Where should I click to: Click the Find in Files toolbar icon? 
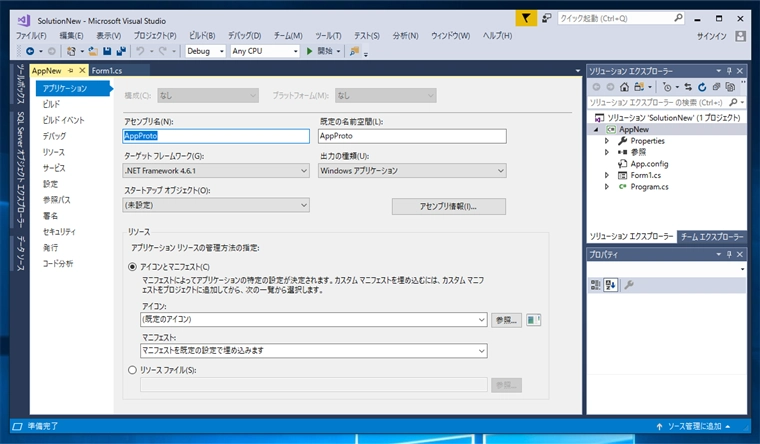click(354, 51)
